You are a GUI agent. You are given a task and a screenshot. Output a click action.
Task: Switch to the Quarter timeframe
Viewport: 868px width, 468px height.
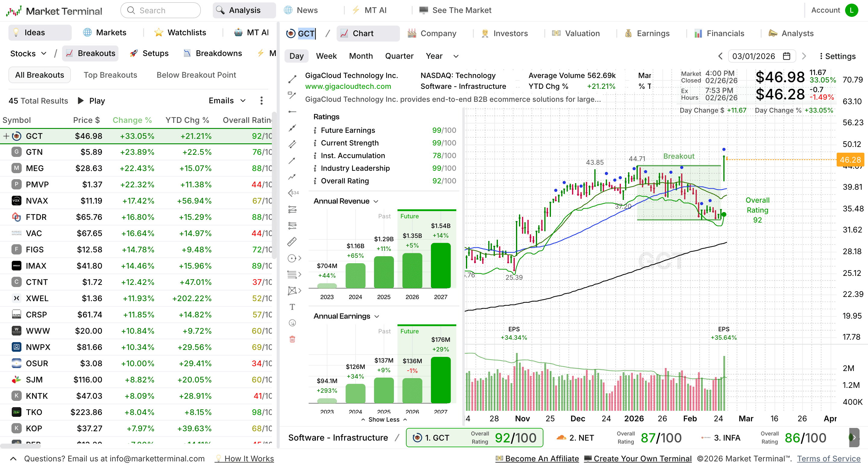click(x=399, y=56)
